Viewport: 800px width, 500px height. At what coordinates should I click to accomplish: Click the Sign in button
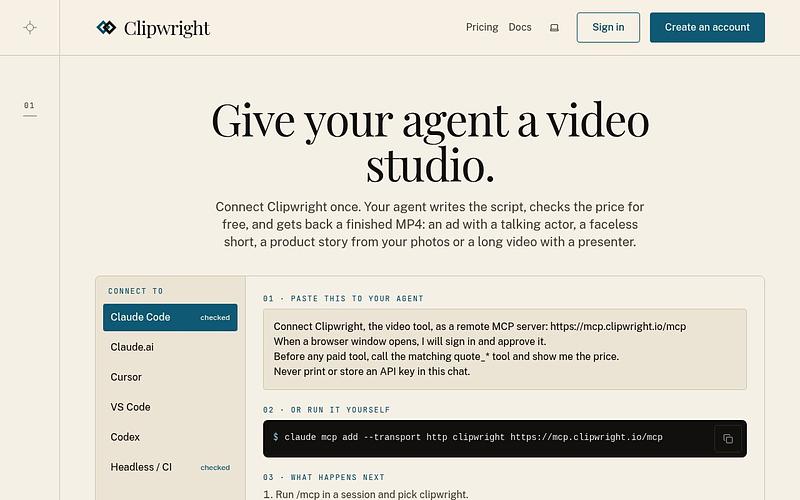point(608,28)
